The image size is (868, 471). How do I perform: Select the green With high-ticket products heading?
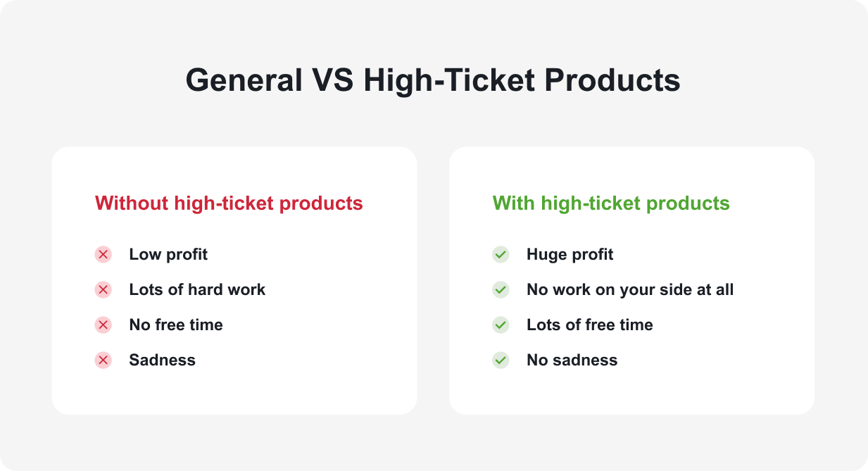click(611, 203)
